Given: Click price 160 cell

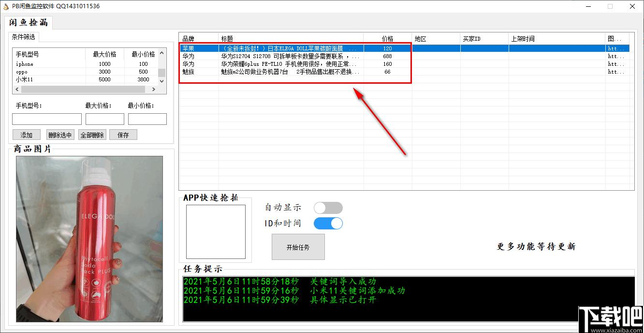Looking at the screenshot, I should point(388,64).
